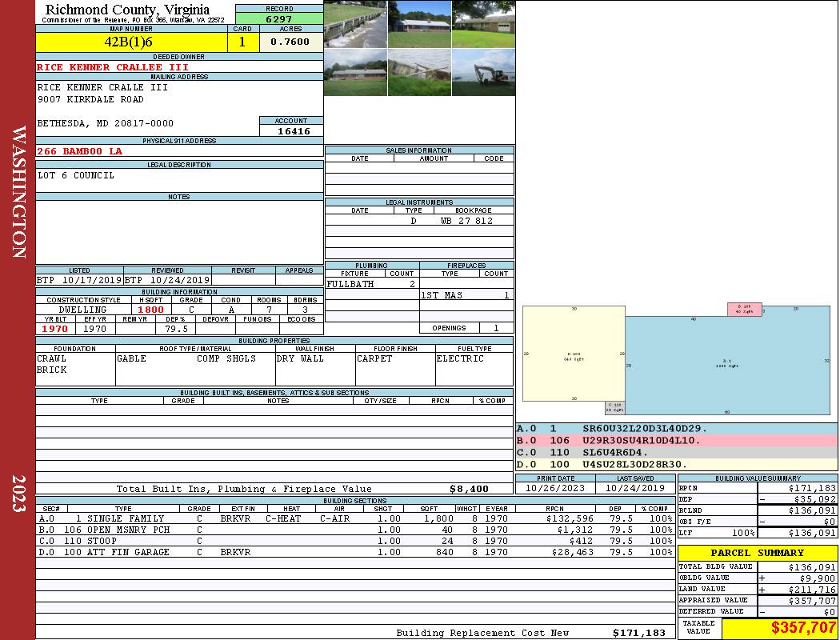Screen dimensions: 840x640
Task: Select the account number 16416 field
Action: pos(292,130)
